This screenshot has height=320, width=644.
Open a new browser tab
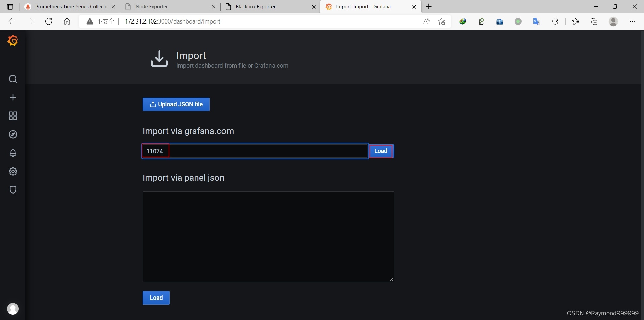point(429,7)
